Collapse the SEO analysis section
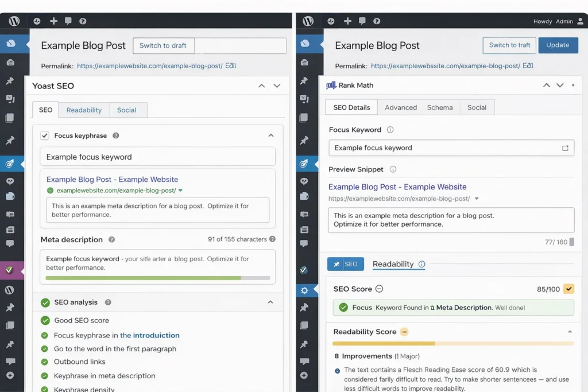Image resolution: width=588 pixels, height=392 pixels. pyautogui.click(x=271, y=302)
